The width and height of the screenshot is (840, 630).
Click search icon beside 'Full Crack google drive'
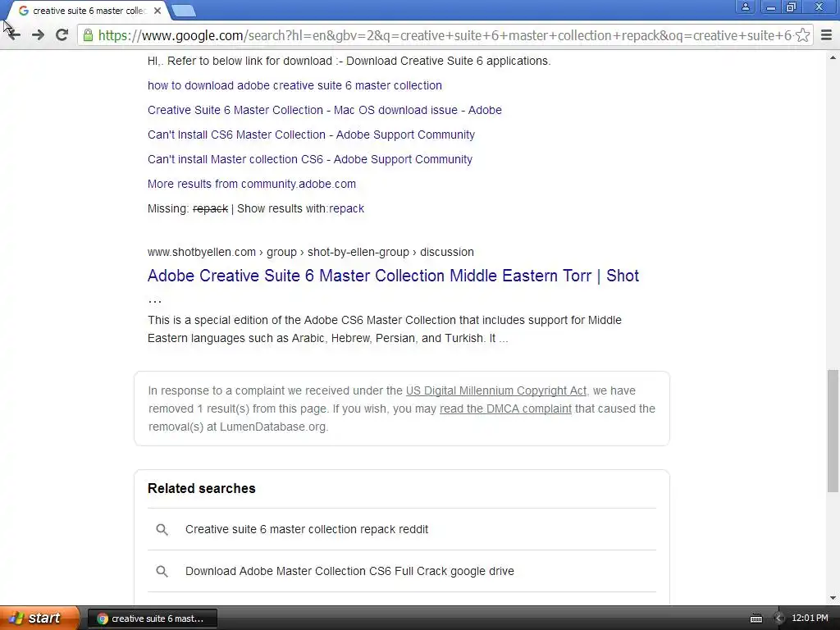click(x=162, y=572)
